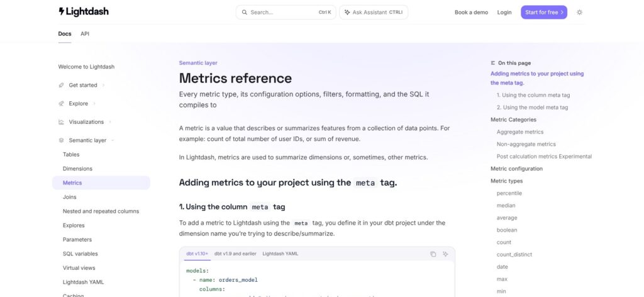Click the Get started rocket icon
This screenshot has height=297, width=644.
pyautogui.click(x=61, y=85)
